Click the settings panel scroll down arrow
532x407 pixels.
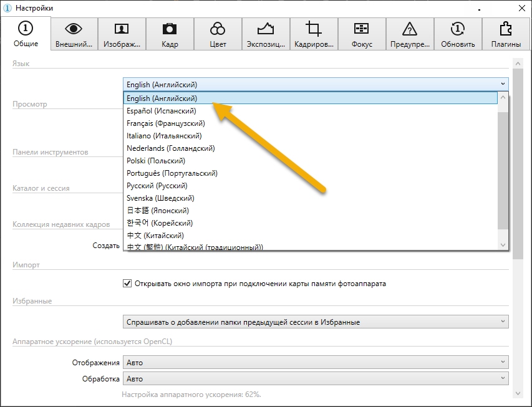[518, 393]
